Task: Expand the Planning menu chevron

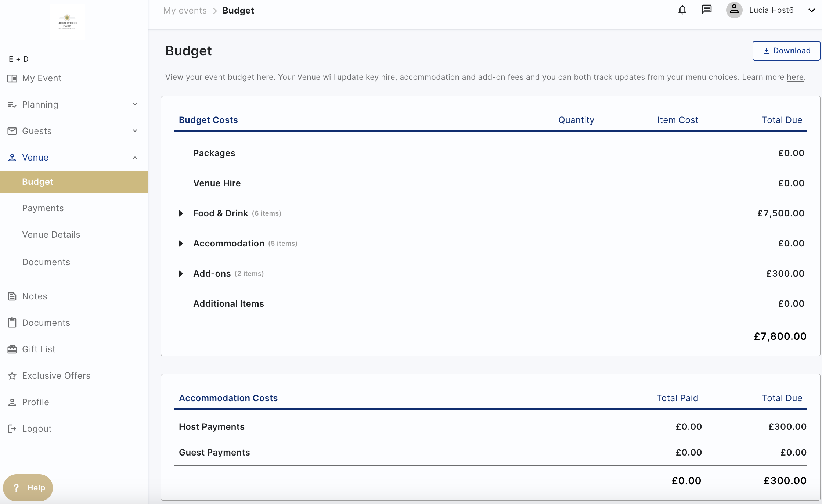Action: [x=135, y=104]
